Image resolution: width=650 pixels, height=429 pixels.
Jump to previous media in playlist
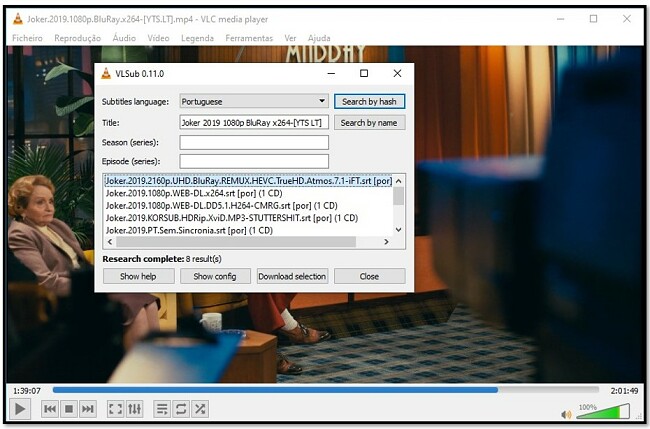tap(50, 409)
